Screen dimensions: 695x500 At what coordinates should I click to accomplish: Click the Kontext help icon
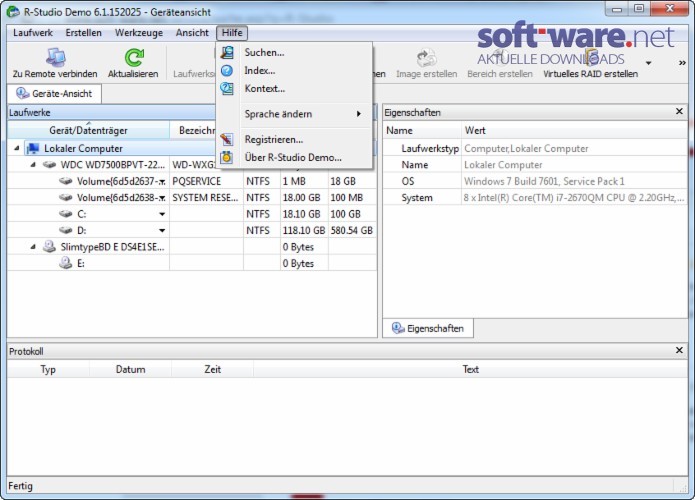pos(227,89)
